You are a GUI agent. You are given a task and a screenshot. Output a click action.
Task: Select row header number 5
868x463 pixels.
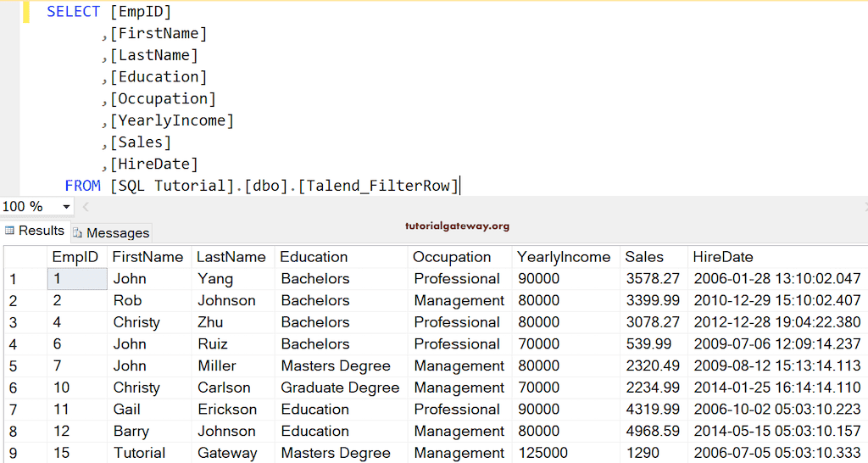click(25, 366)
